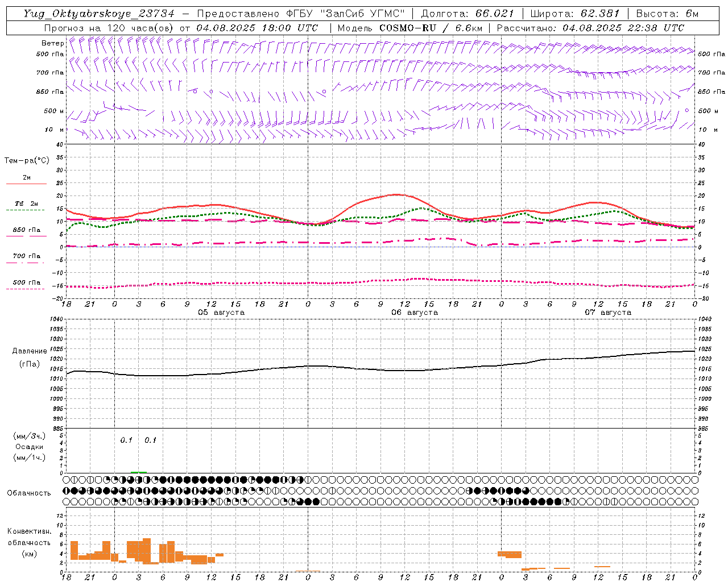The width and height of the screenshot is (728, 582).
Task: Click the Осадки panel label
Action: 30,447
